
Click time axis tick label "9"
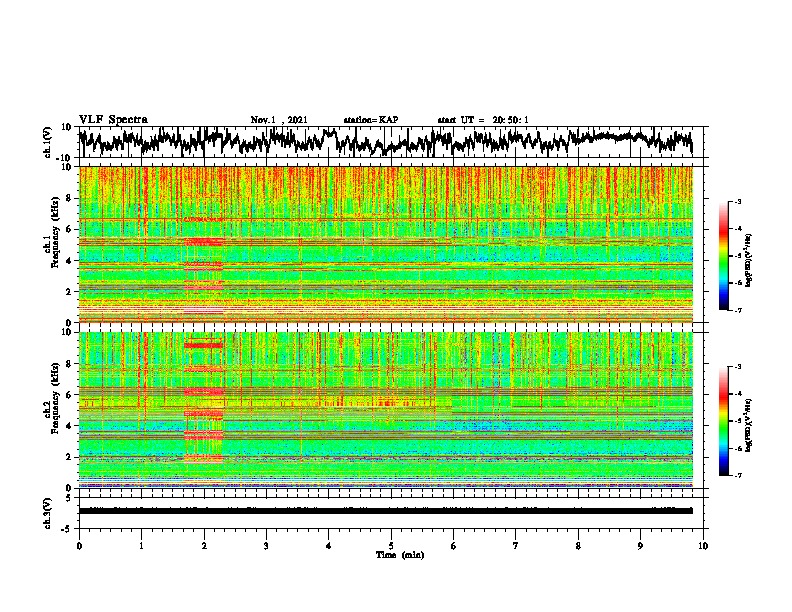click(640, 546)
